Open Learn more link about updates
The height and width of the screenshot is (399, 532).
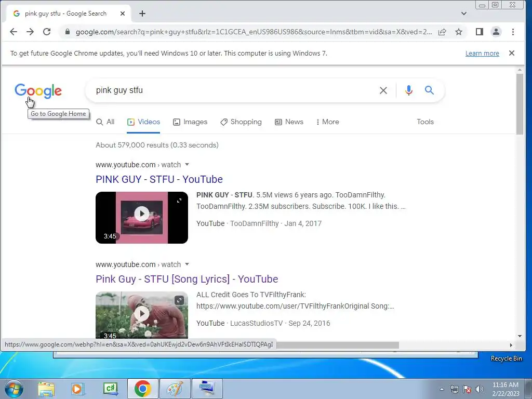click(x=482, y=54)
